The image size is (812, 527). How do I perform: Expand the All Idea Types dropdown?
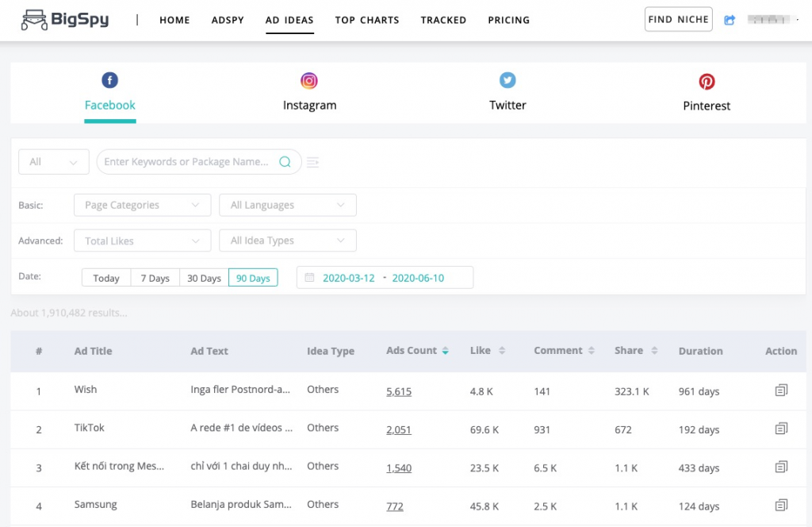click(287, 240)
